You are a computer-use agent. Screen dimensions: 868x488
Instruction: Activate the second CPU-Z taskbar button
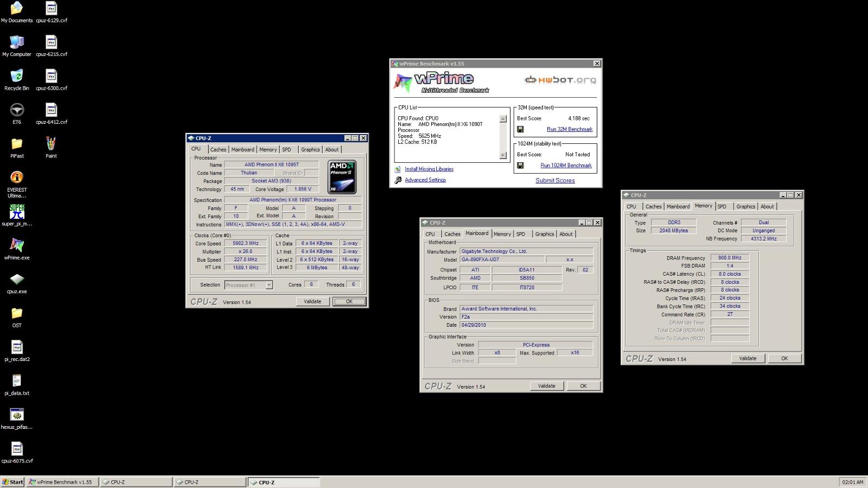tap(210, 482)
